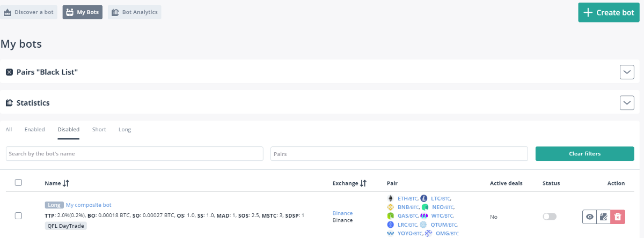This screenshot has width=644, height=238.
Task: Click the Active deals value No
Action: [x=493, y=217]
